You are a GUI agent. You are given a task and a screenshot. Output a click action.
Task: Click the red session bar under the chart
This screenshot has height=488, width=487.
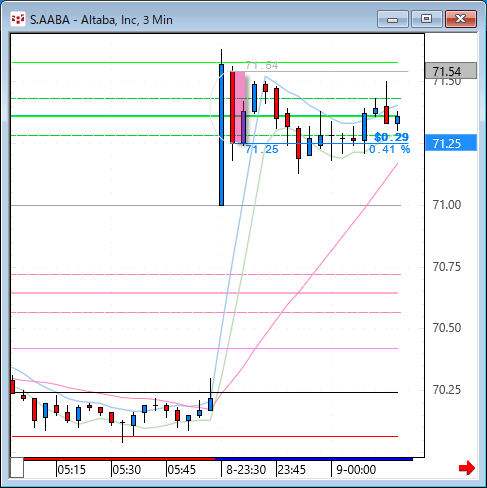(x=119, y=459)
